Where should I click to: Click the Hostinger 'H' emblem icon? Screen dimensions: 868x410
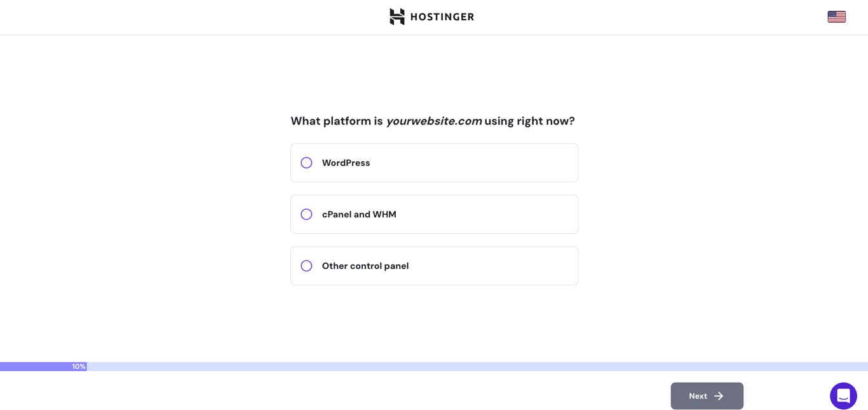(x=396, y=17)
